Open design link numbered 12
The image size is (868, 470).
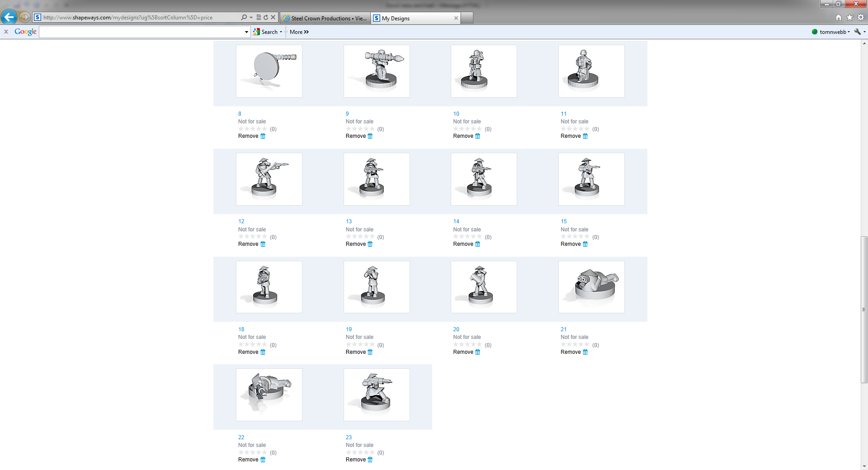tap(241, 221)
